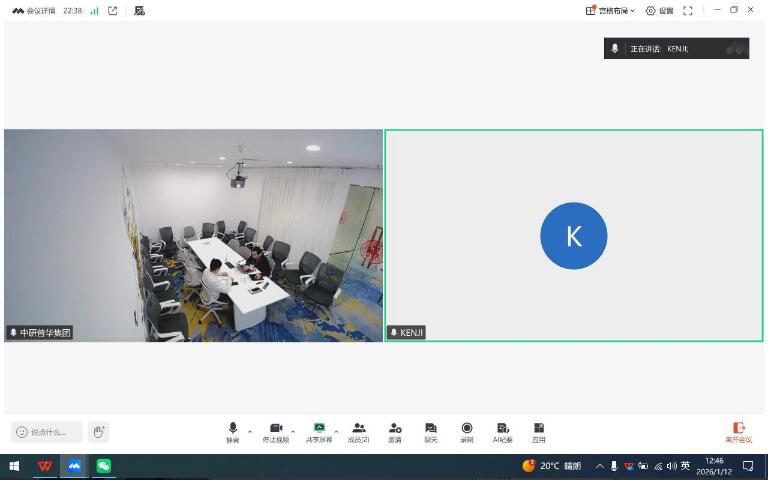Click the network signal strength indicator

[x=94, y=10]
